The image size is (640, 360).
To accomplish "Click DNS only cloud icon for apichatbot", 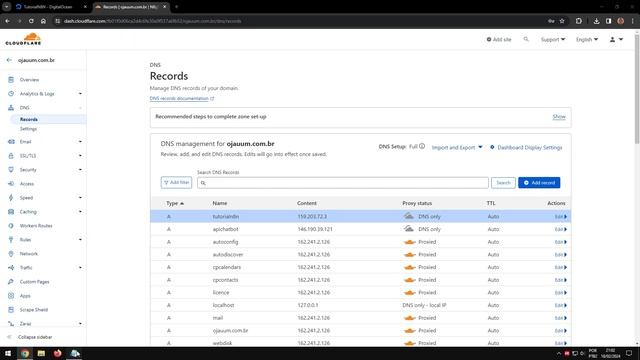I will pos(409,229).
